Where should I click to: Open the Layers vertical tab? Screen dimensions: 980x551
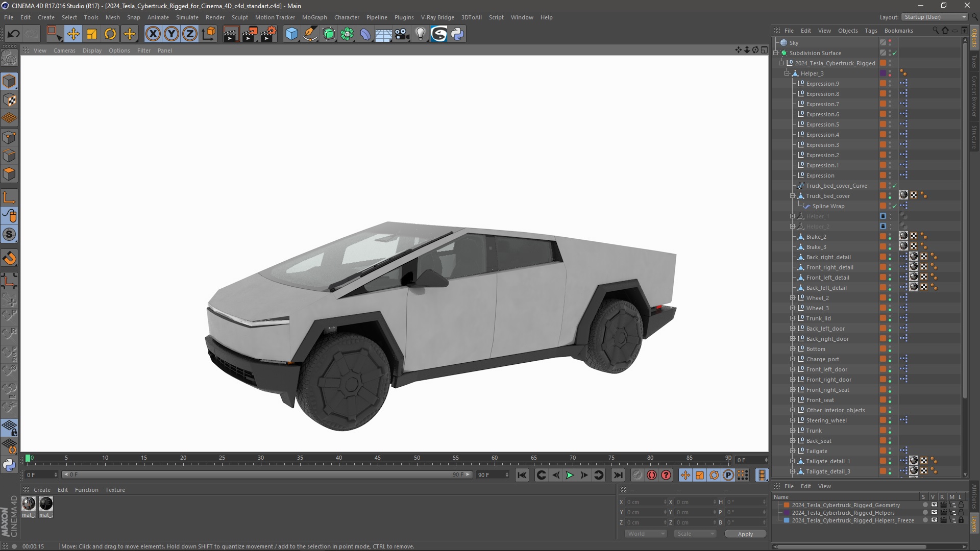tap(974, 523)
